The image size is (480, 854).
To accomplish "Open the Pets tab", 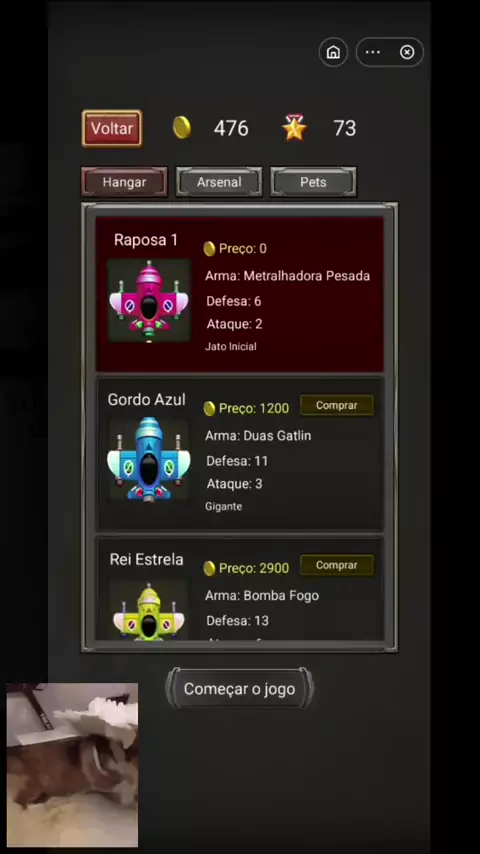I will pyautogui.click(x=313, y=182).
